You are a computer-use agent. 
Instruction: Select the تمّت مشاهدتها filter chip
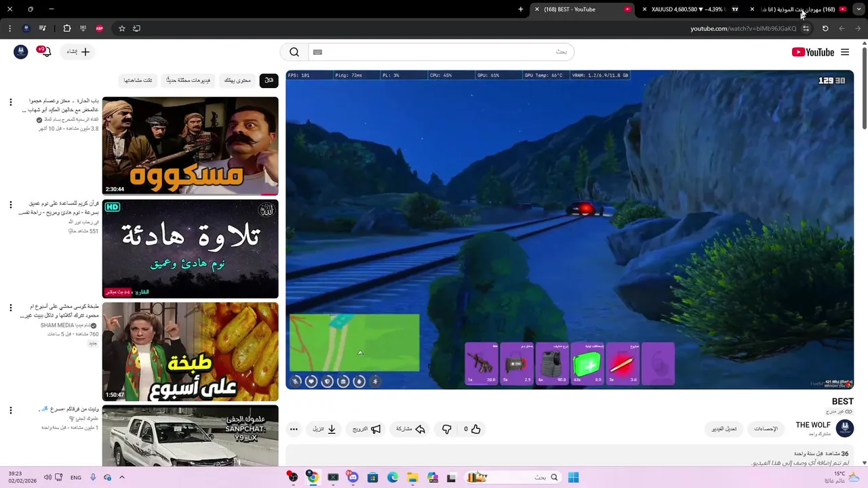pos(138,80)
